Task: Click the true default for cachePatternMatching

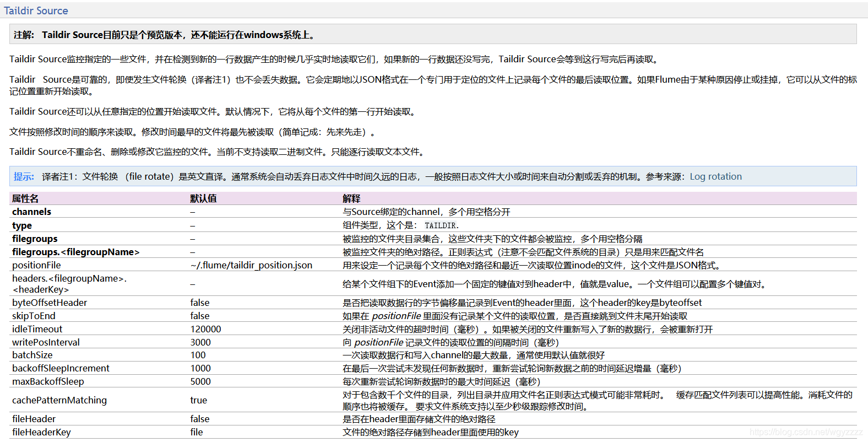Action: (199, 400)
